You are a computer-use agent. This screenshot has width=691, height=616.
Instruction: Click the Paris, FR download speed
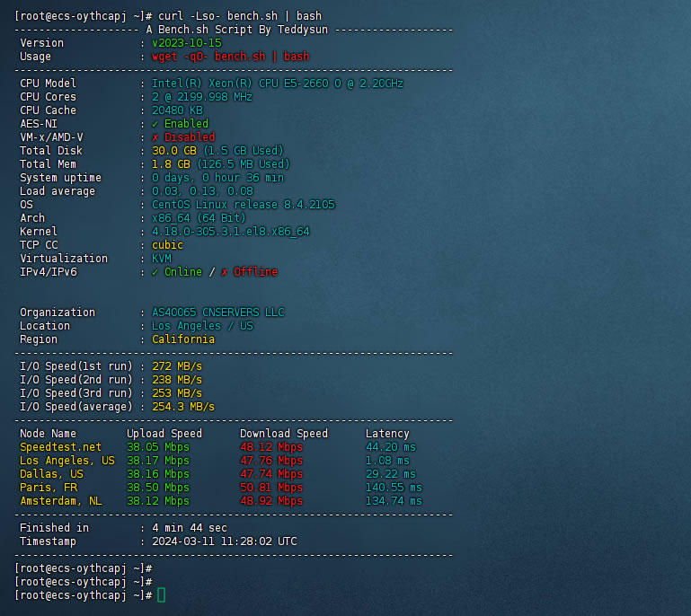point(271,488)
